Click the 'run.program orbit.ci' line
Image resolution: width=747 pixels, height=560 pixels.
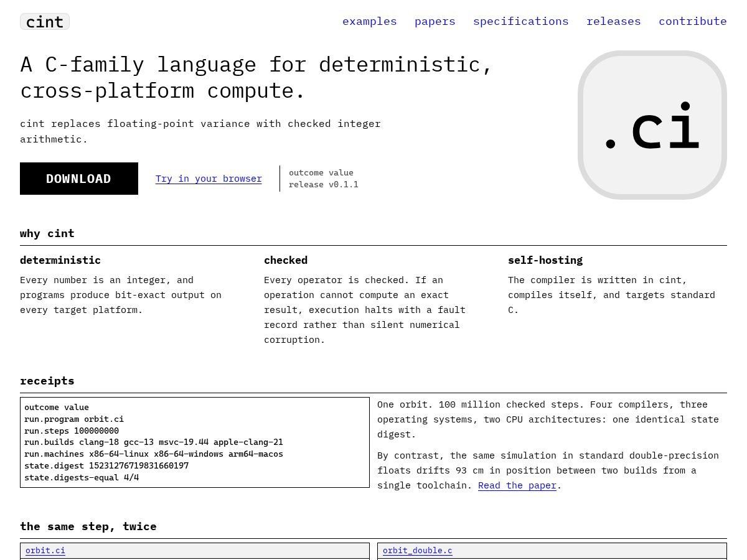pyautogui.click(x=74, y=419)
